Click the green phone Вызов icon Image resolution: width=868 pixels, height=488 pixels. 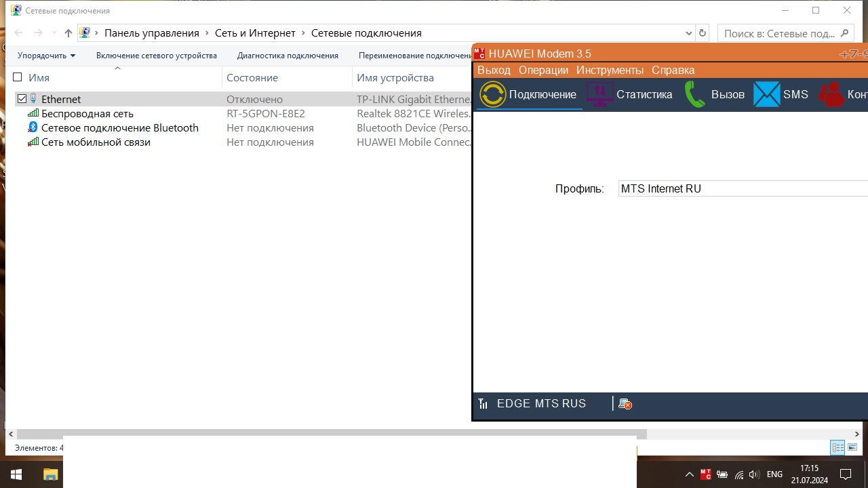pyautogui.click(x=695, y=94)
